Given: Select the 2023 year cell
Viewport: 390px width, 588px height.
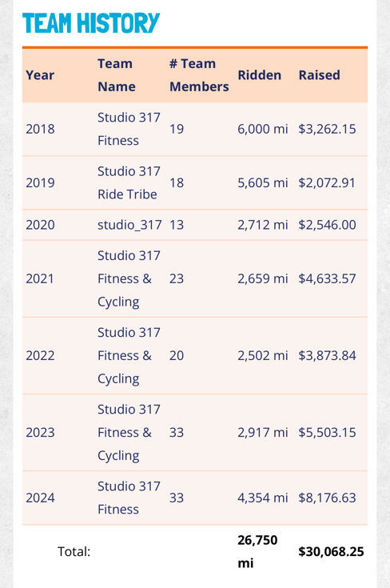Looking at the screenshot, I should (x=40, y=432).
